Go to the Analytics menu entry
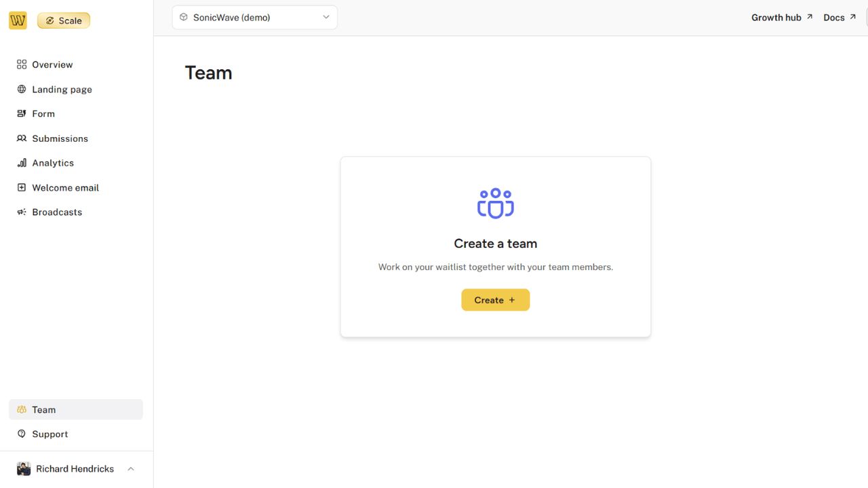The width and height of the screenshot is (868, 488). point(53,162)
